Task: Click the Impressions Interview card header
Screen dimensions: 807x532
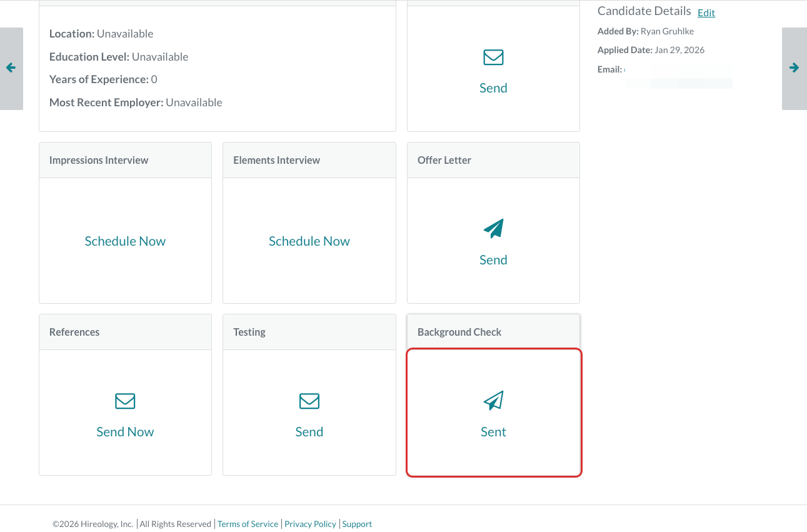Action: pos(125,160)
